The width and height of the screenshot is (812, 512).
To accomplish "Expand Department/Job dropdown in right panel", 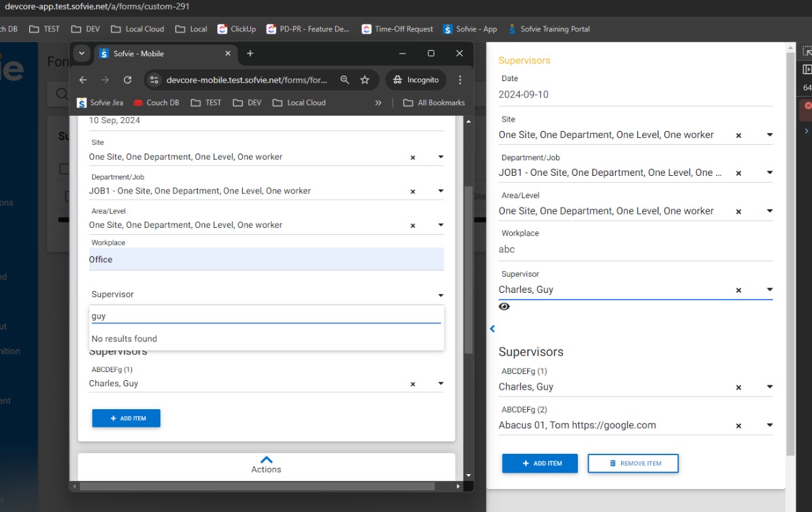I will [769, 173].
